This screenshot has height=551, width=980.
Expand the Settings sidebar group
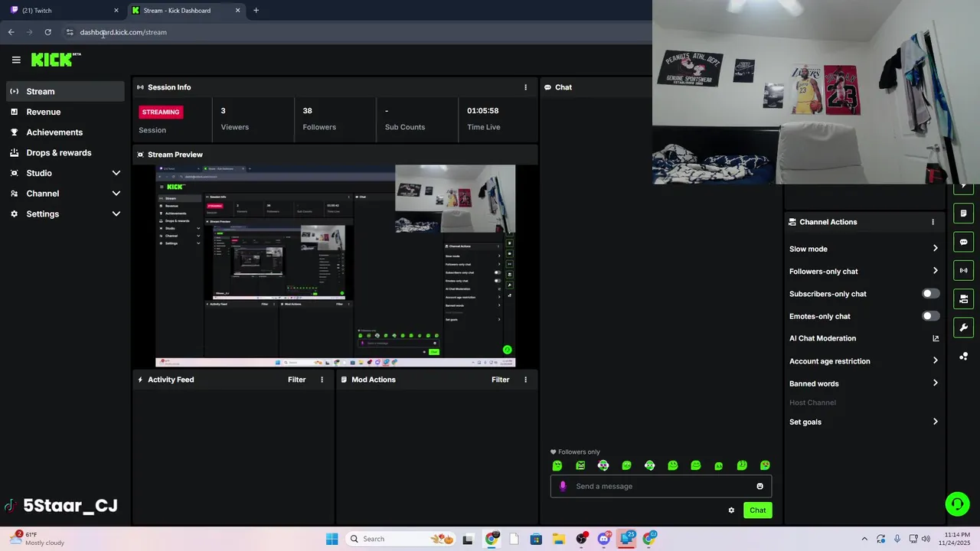point(65,214)
